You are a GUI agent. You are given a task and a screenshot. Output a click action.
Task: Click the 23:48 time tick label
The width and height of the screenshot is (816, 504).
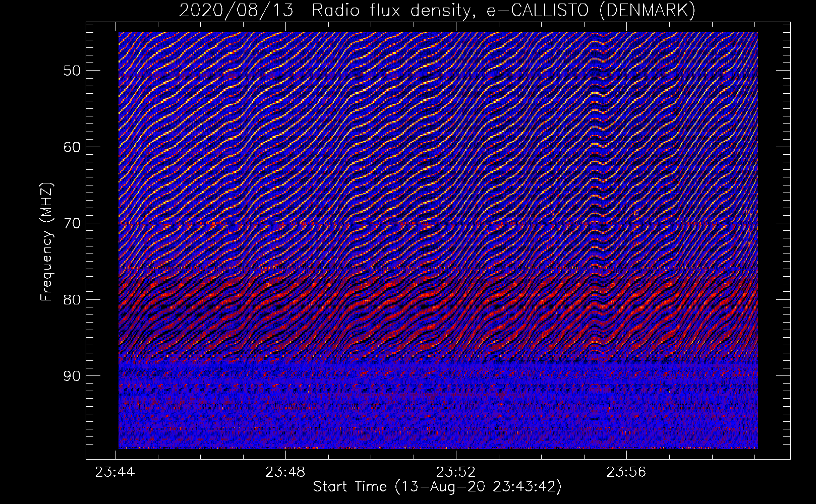[285, 472]
